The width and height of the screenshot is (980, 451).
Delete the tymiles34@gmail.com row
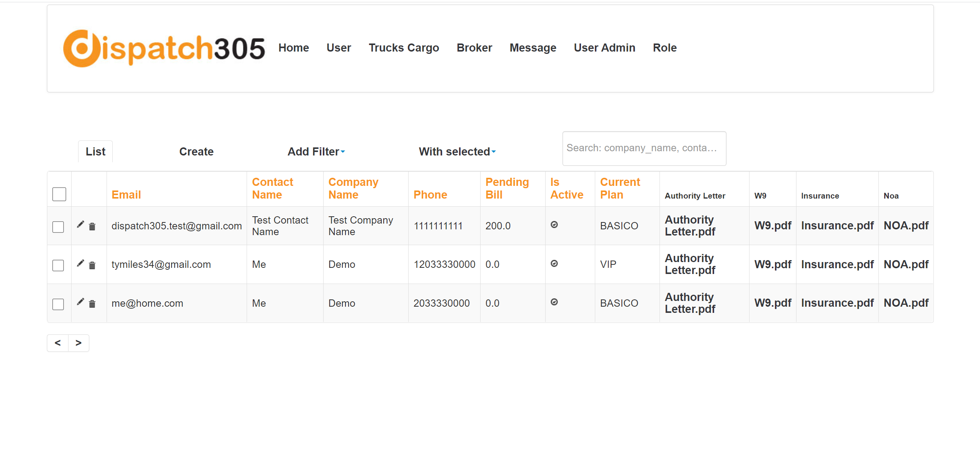tap(92, 265)
